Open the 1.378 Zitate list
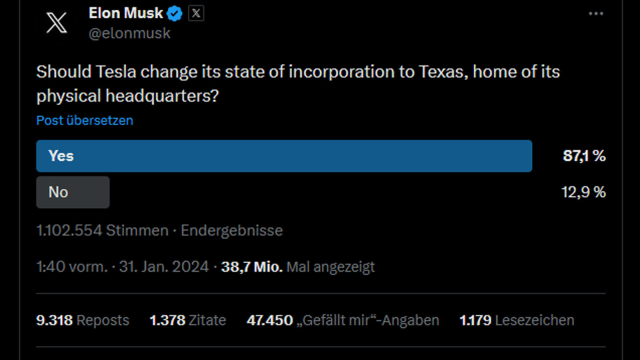The height and width of the screenshot is (360, 640). pyautogui.click(x=188, y=320)
